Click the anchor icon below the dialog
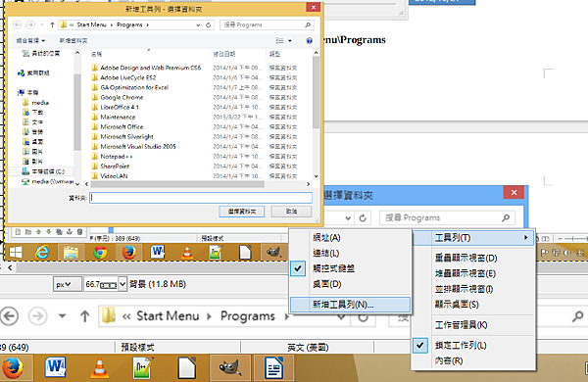This screenshot has height=382, width=588. click(70, 232)
